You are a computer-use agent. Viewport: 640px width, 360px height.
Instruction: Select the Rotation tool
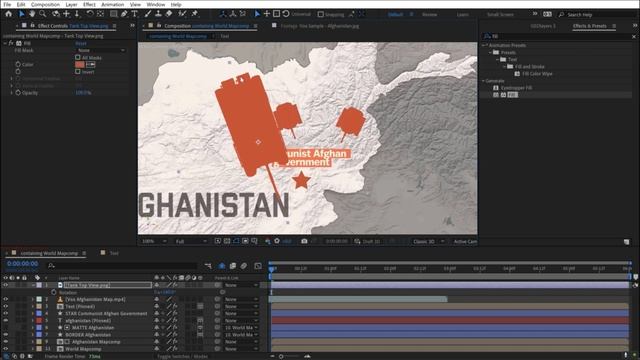[x=90, y=14]
